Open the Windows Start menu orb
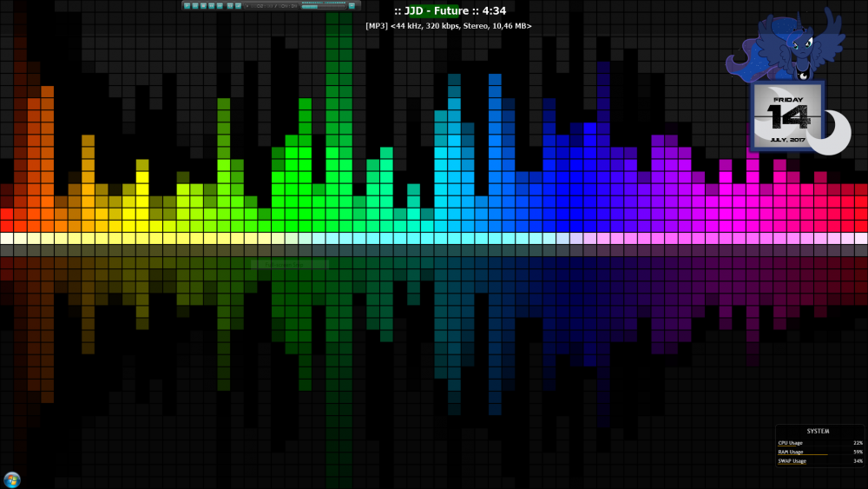Viewport: 868px width, 489px height. click(x=12, y=479)
